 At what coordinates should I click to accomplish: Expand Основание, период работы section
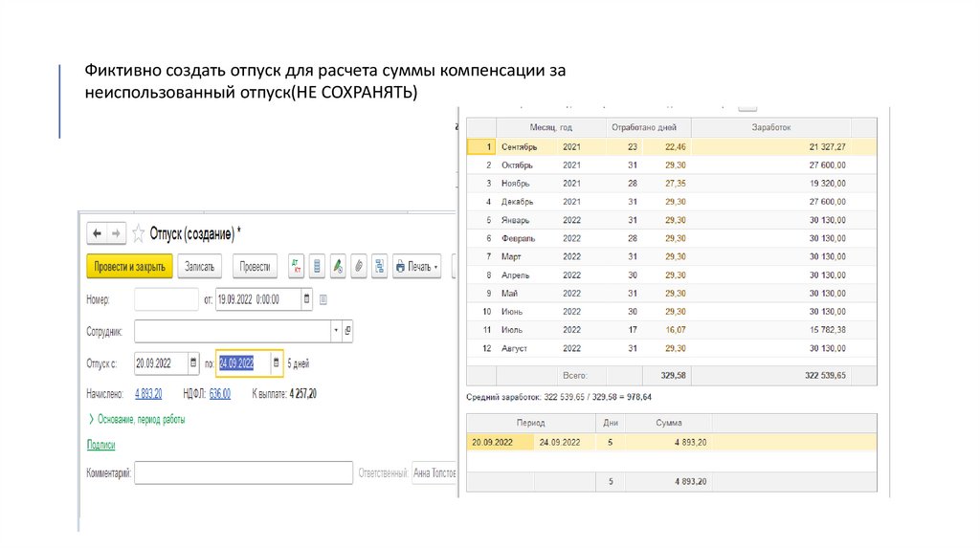click(x=137, y=419)
